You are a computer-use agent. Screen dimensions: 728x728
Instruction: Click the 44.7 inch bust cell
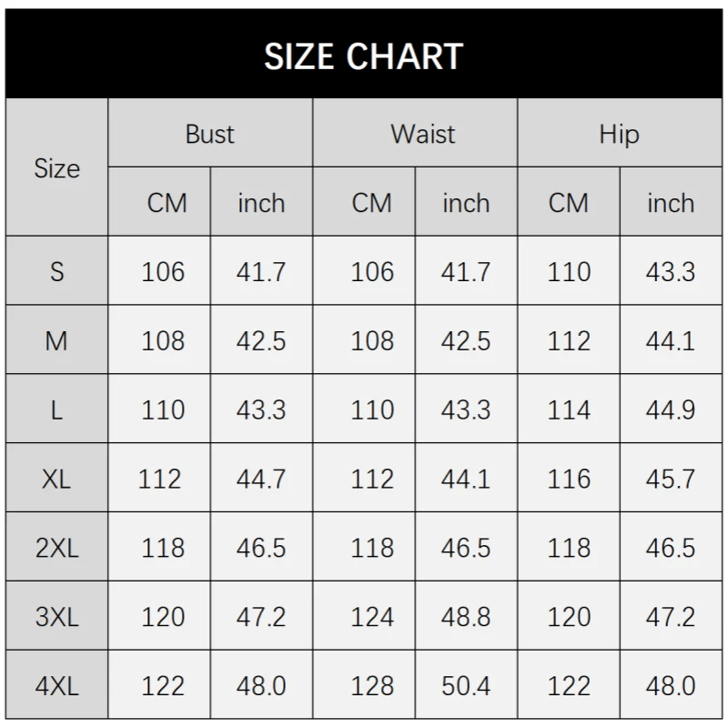(261, 479)
